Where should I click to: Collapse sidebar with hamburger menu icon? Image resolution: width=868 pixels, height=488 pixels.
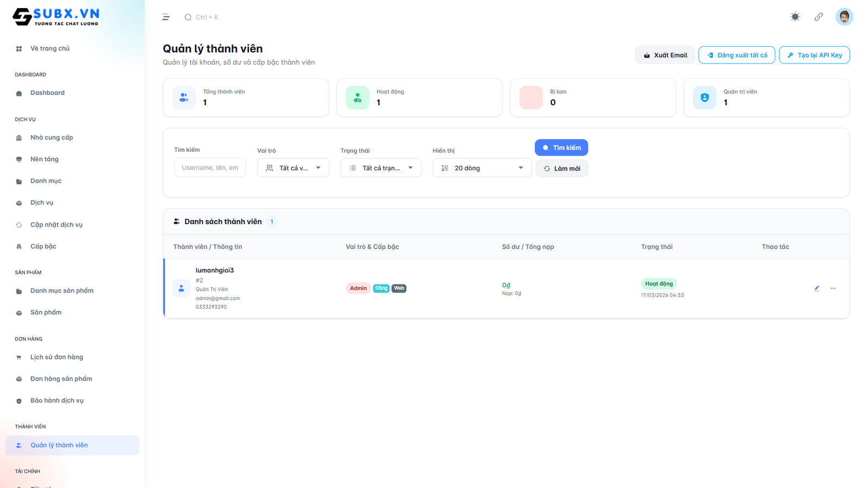(x=166, y=17)
